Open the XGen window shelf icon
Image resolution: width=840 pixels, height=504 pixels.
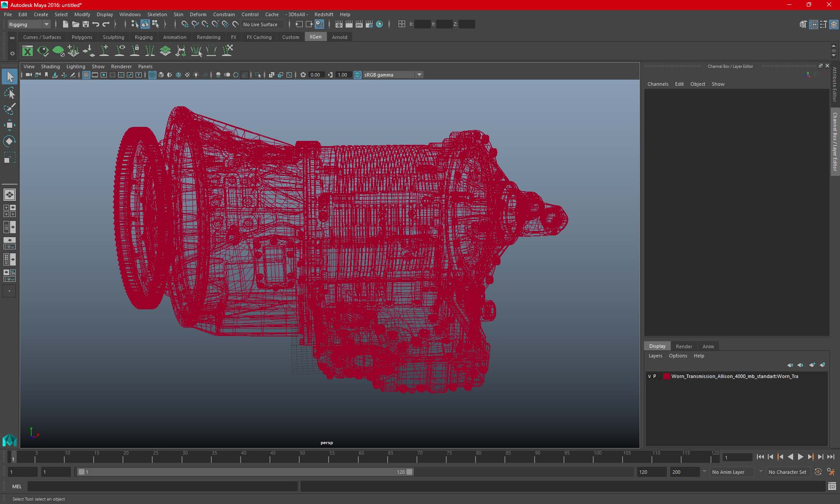click(28, 51)
